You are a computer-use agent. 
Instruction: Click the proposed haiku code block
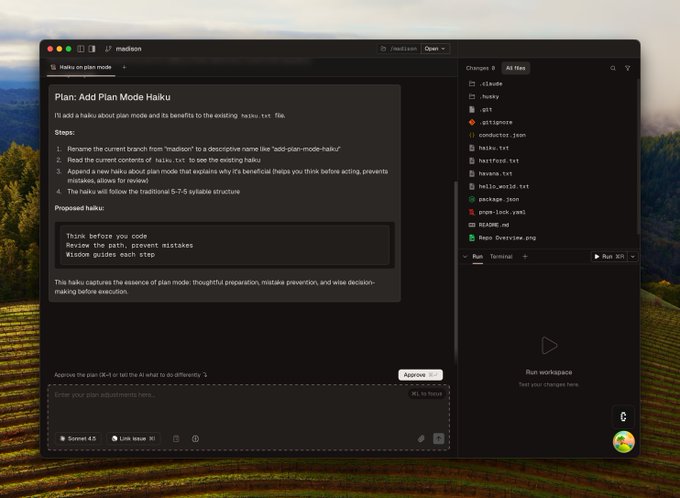(224, 245)
